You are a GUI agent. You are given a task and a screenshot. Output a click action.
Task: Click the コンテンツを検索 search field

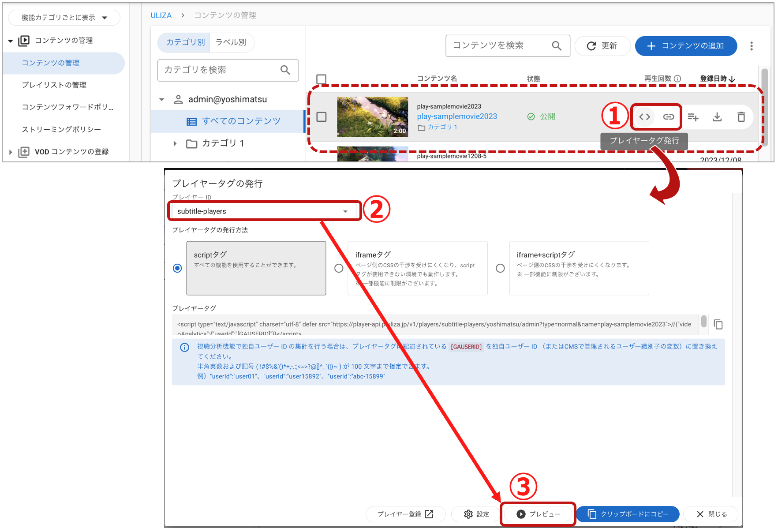[508, 46]
